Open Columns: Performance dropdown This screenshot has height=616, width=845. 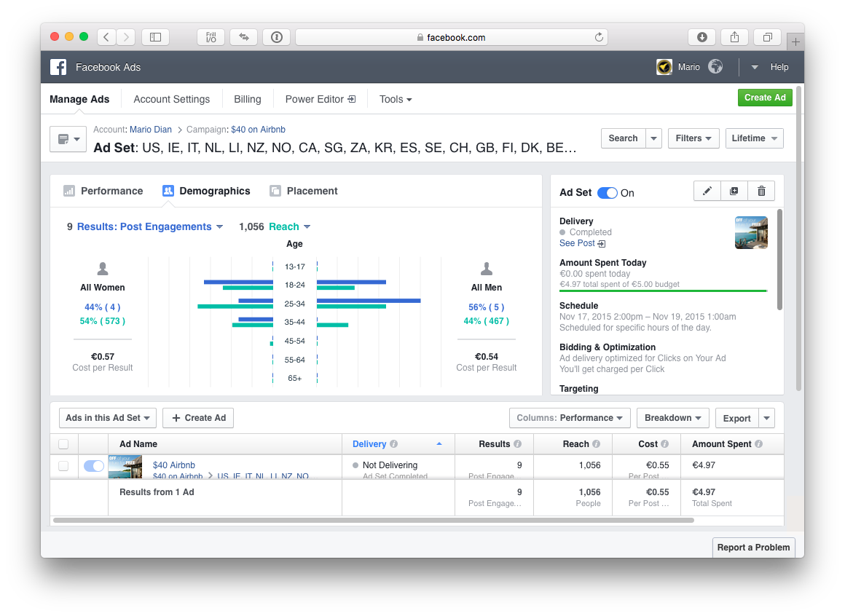click(570, 418)
